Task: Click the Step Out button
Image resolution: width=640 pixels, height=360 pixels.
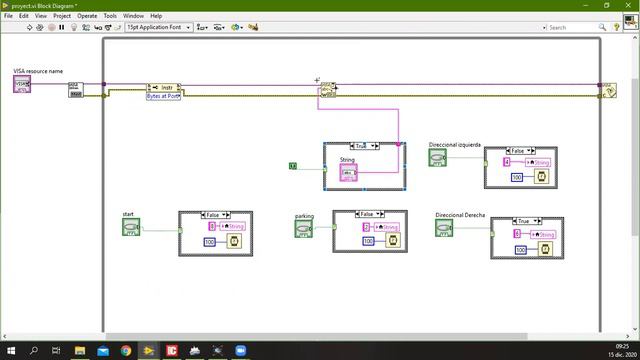Action: click(118, 27)
